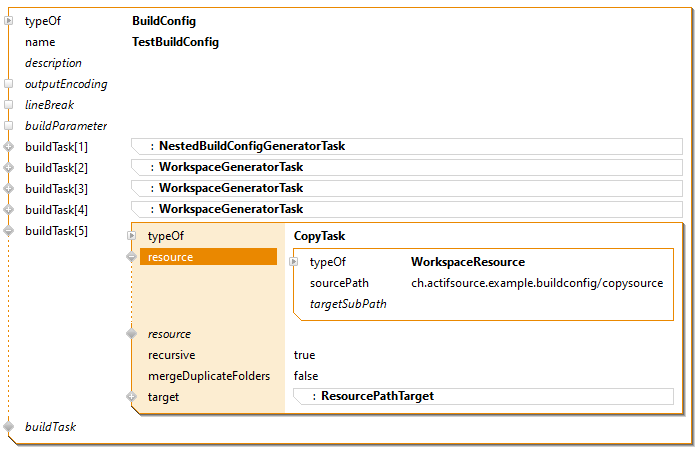Screen dimensions: 699x454
Task: Collapse the highlighted resource node
Action: pos(131,258)
